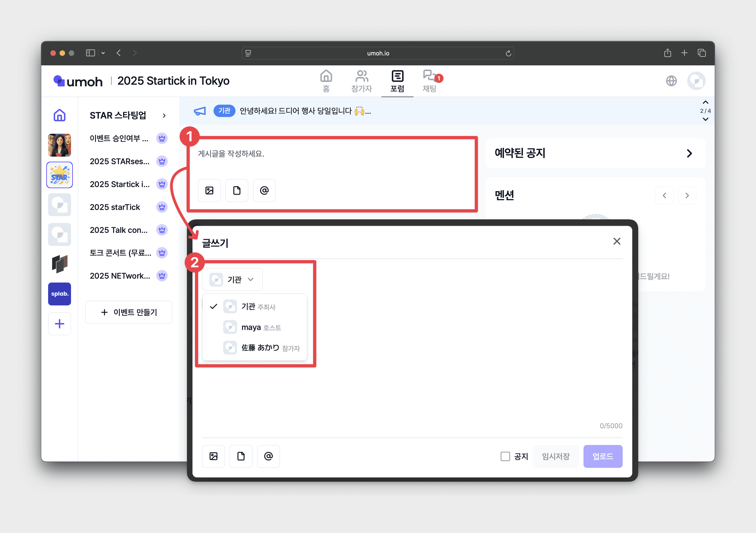Expand the 예약된 공지 panel arrow
This screenshot has height=533, width=756.
coord(689,153)
